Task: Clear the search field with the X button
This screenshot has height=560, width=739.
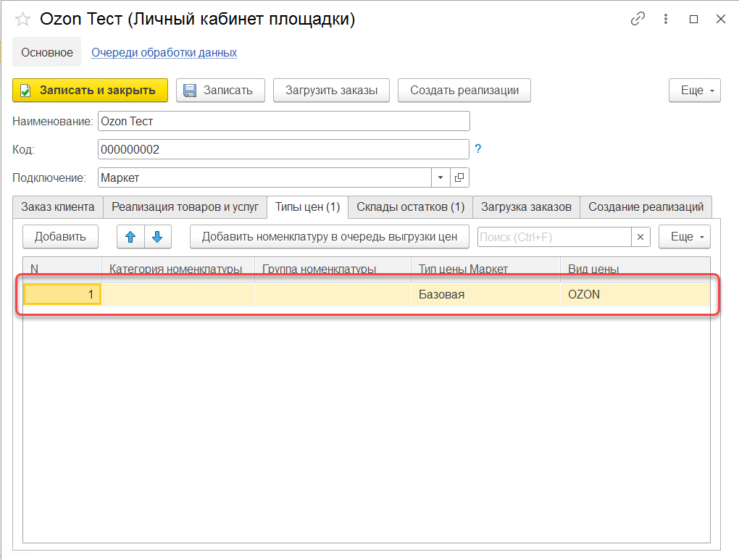Action: coord(640,237)
